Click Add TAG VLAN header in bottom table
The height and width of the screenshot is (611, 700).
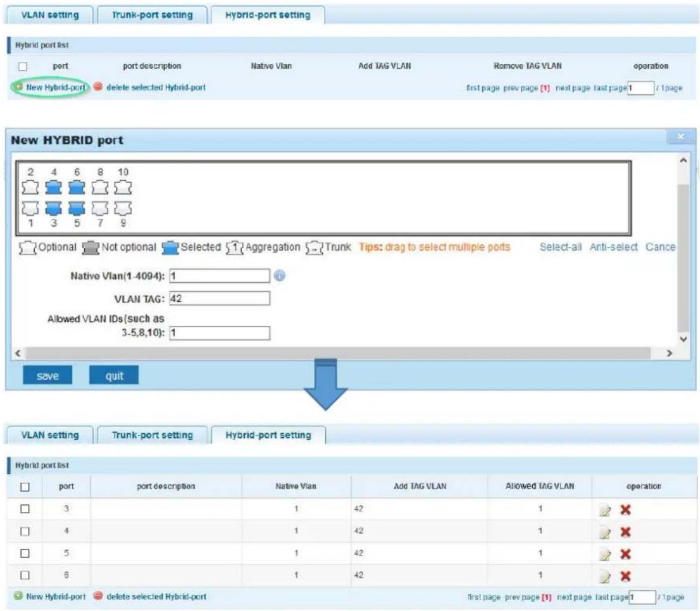click(x=420, y=486)
